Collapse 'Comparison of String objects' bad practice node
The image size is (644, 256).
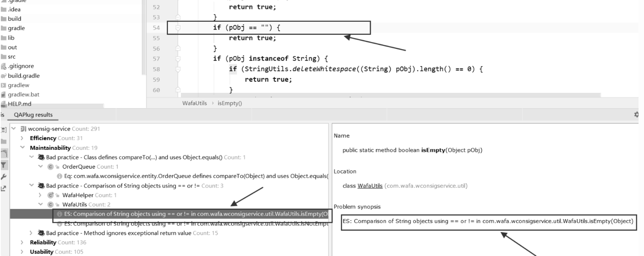pos(32,185)
